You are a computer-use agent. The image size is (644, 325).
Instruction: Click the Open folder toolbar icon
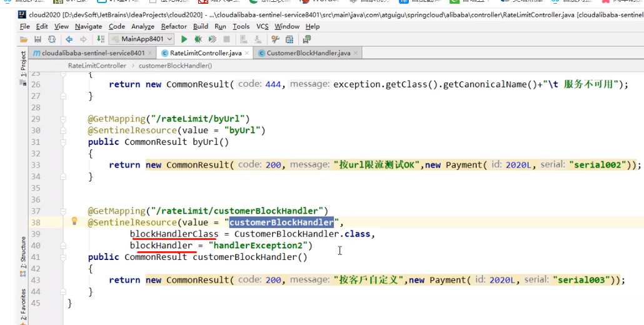(24, 39)
